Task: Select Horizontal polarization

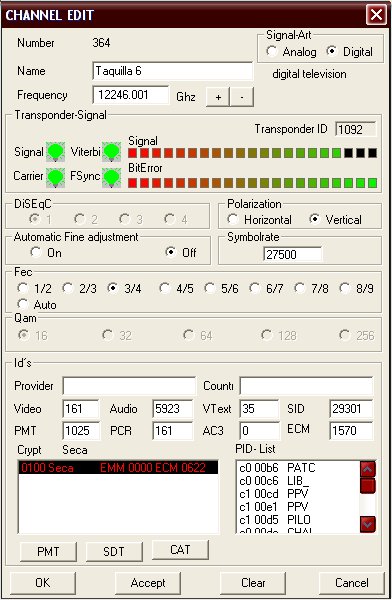Action: click(x=232, y=219)
